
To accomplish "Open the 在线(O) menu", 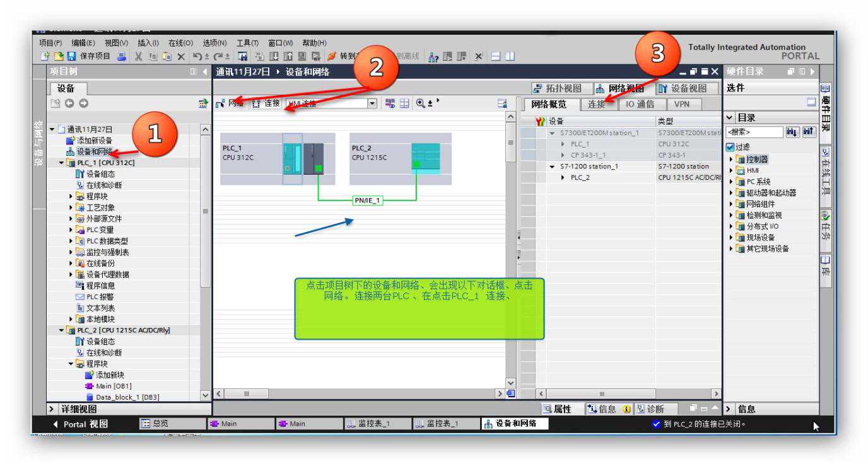I will [x=180, y=43].
